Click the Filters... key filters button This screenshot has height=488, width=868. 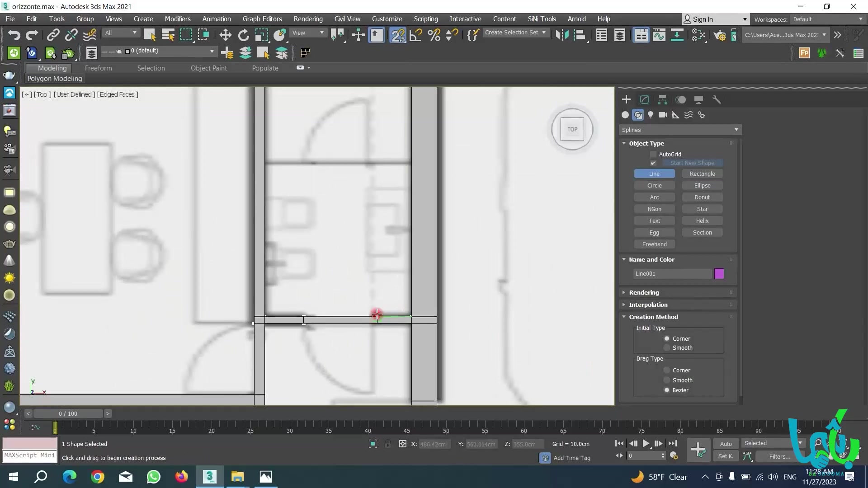[779, 456]
